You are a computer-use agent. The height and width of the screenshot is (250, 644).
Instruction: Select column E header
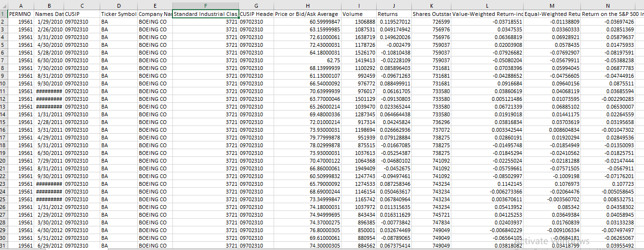tap(155, 6)
